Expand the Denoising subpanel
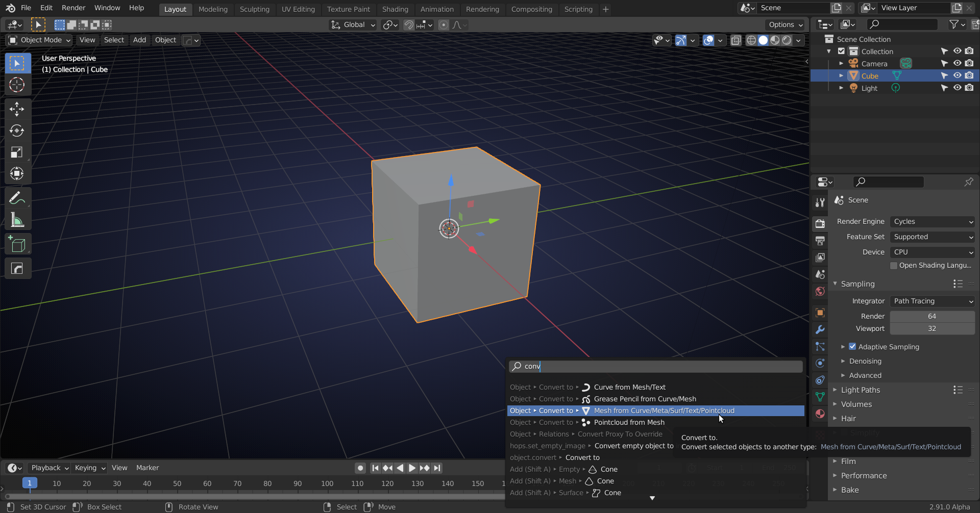 point(865,361)
